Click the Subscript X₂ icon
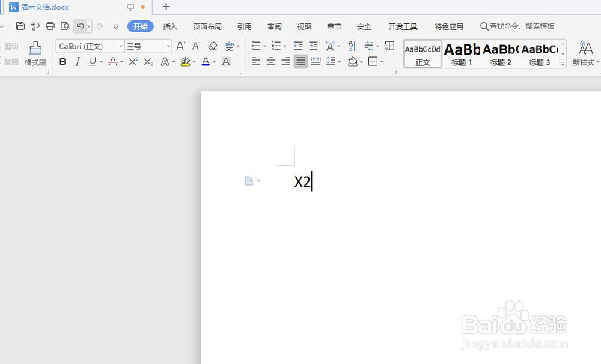 [148, 62]
